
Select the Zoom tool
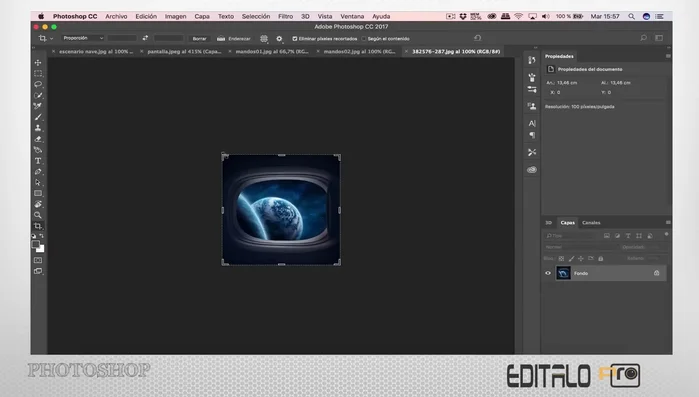click(x=38, y=215)
